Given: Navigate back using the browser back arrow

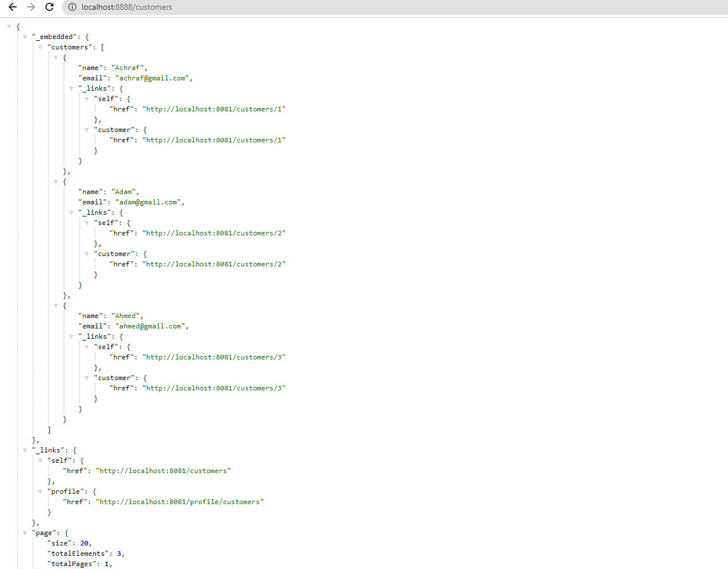Looking at the screenshot, I should [x=13, y=7].
